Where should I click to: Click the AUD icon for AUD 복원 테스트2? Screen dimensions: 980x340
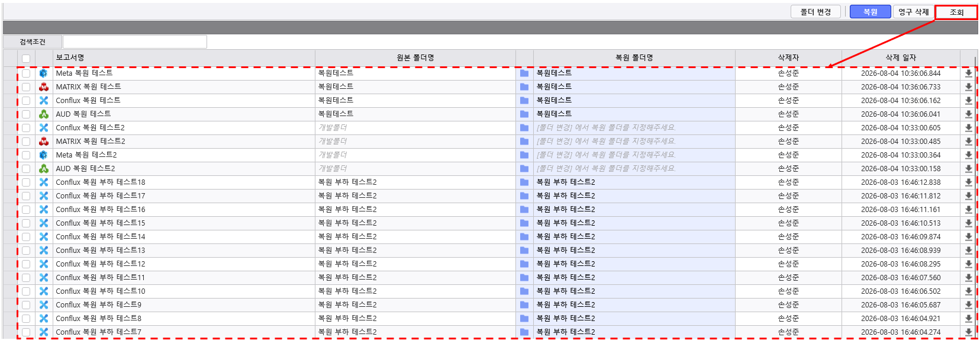pyautogui.click(x=44, y=169)
